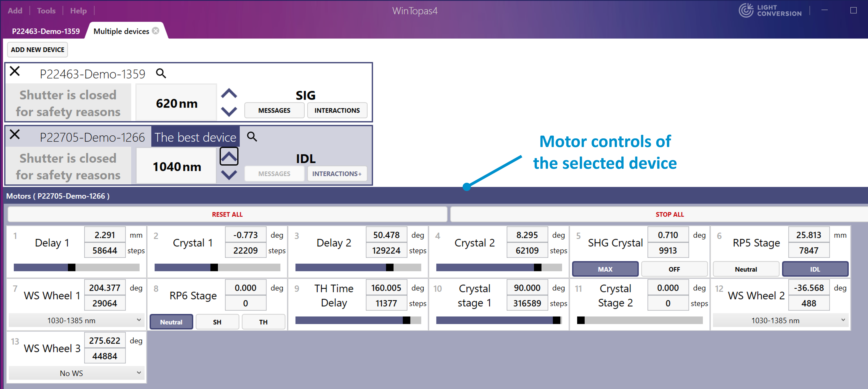
Task: Click RP5 Stage mm field 25.813
Action: [809, 235]
